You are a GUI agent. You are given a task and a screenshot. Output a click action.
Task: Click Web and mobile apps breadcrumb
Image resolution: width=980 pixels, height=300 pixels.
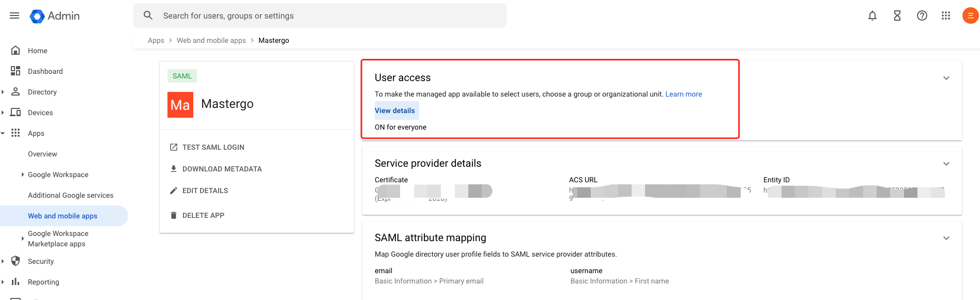pyautogui.click(x=211, y=40)
